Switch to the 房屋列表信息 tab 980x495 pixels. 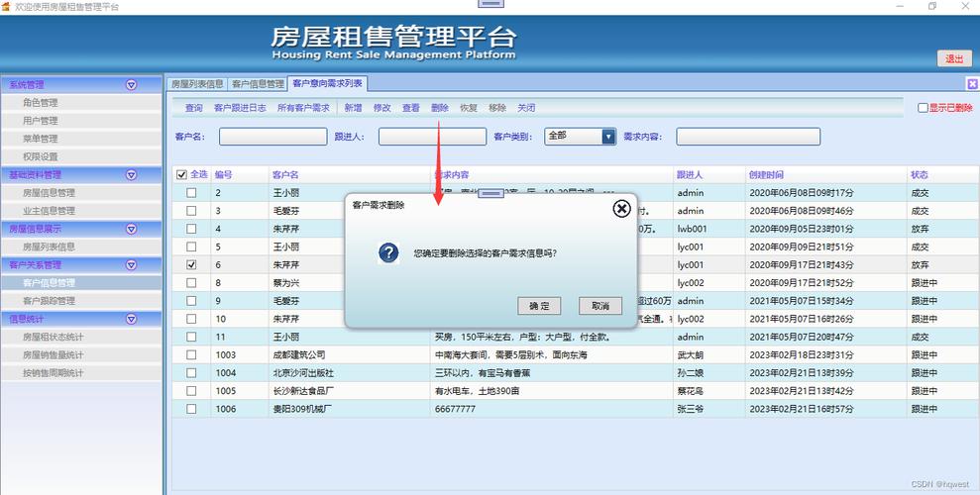tap(197, 83)
